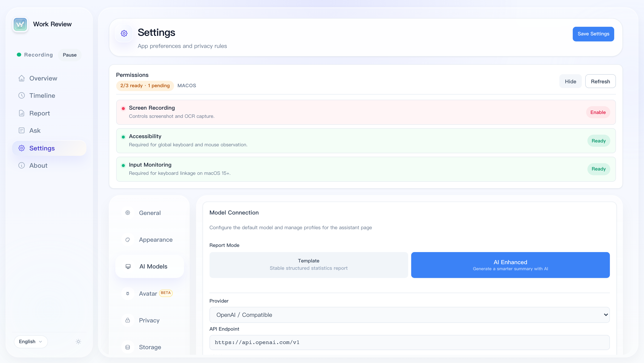Refresh permissions status
Screen dimensions: 644x363
(600, 81)
